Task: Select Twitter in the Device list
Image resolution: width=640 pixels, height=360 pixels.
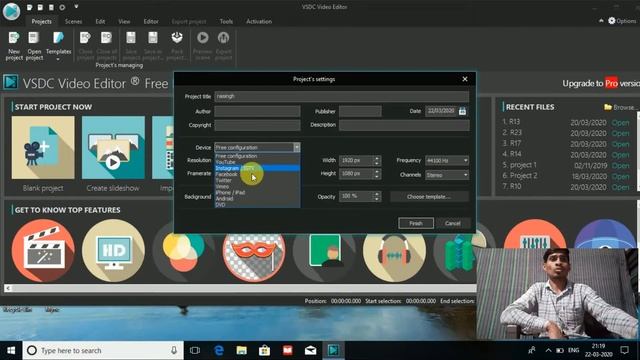Action: [x=257, y=180]
